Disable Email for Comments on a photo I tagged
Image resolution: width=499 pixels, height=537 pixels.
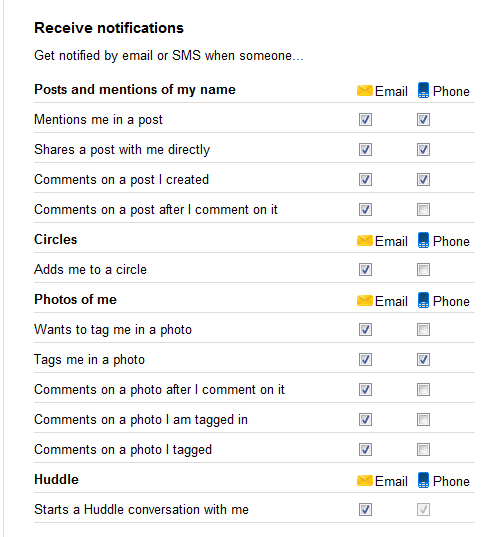pos(365,450)
